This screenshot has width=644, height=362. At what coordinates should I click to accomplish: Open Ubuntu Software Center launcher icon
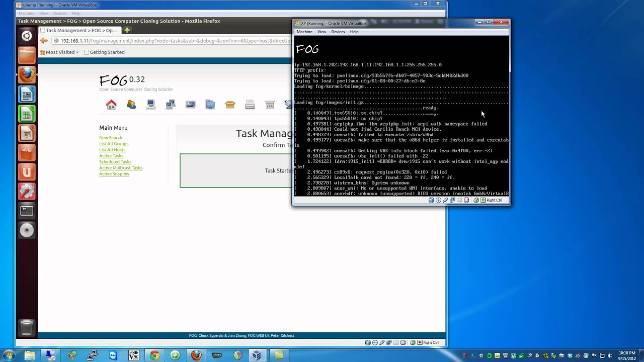[x=27, y=152]
